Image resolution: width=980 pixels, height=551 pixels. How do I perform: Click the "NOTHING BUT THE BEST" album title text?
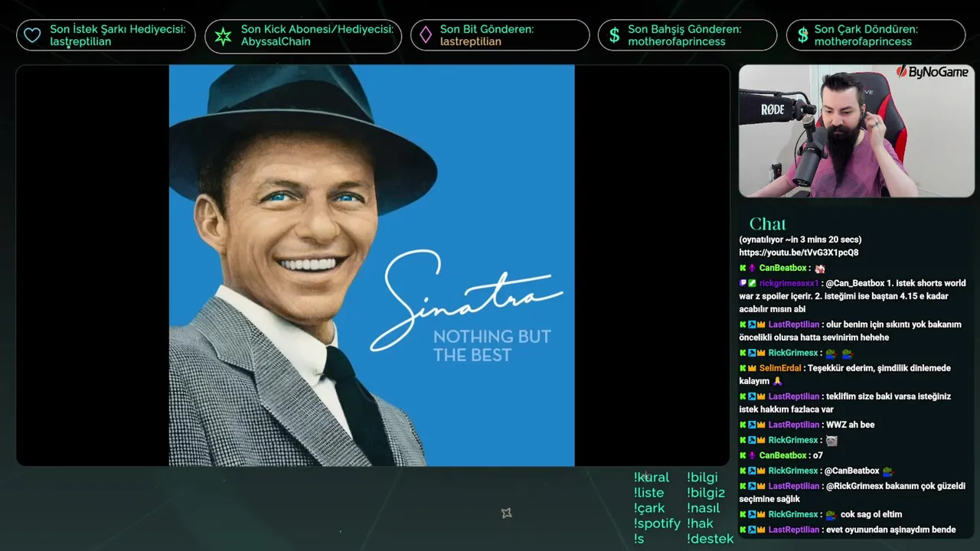[492, 345]
